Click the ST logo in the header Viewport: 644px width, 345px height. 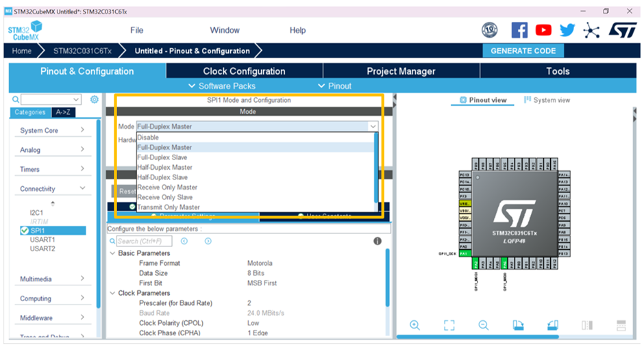click(x=623, y=30)
